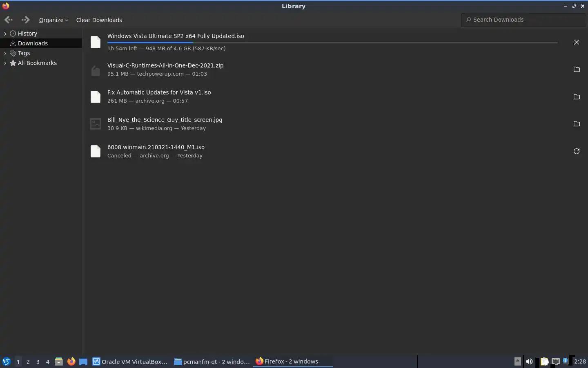
Task: Click '95.1 MB — techpowerup.com' details text
Action: click(157, 74)
